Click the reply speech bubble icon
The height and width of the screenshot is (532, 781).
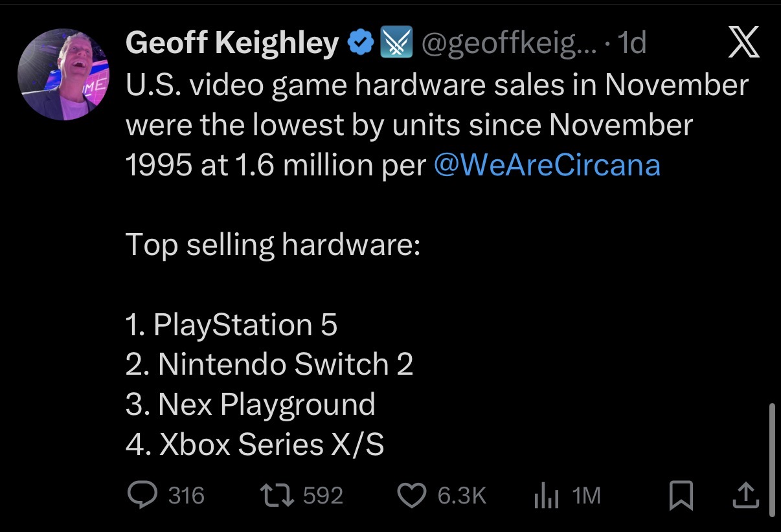[142, 496]
